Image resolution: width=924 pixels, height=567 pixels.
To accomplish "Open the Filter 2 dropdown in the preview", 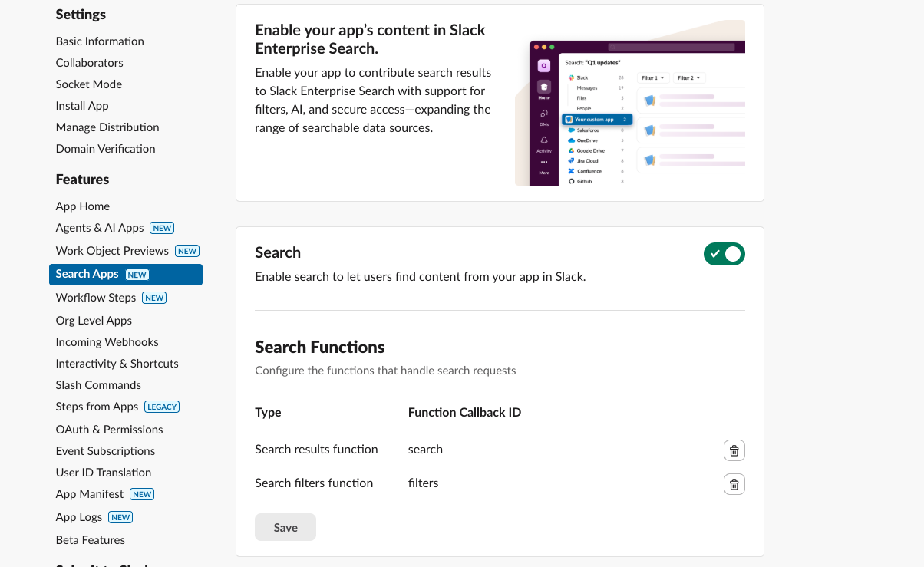I will tap(688, 77).
